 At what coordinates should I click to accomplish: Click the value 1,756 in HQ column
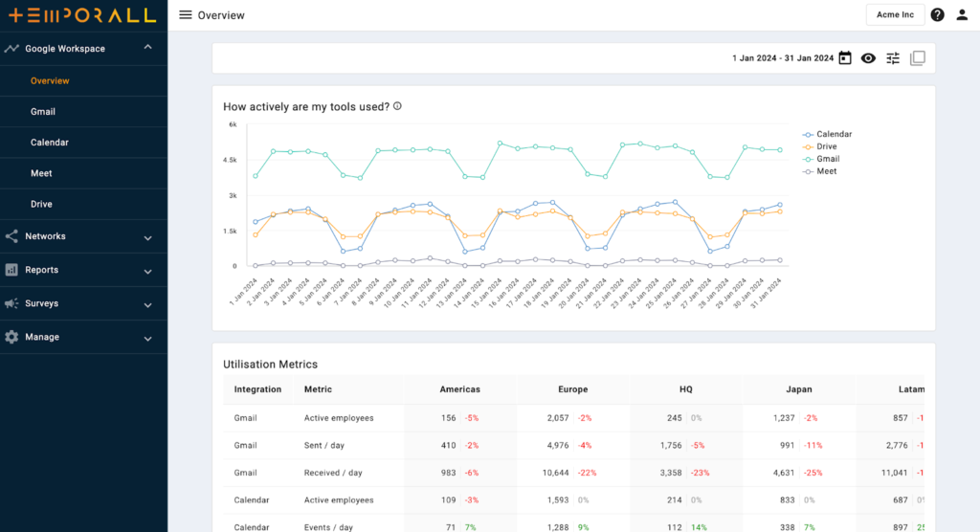pyautogui.click(x=671, y=446)
